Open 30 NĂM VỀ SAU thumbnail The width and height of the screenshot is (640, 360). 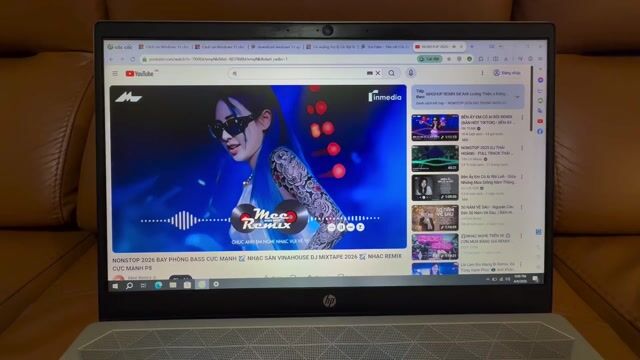pyautogui.click(x=435, y=218)
